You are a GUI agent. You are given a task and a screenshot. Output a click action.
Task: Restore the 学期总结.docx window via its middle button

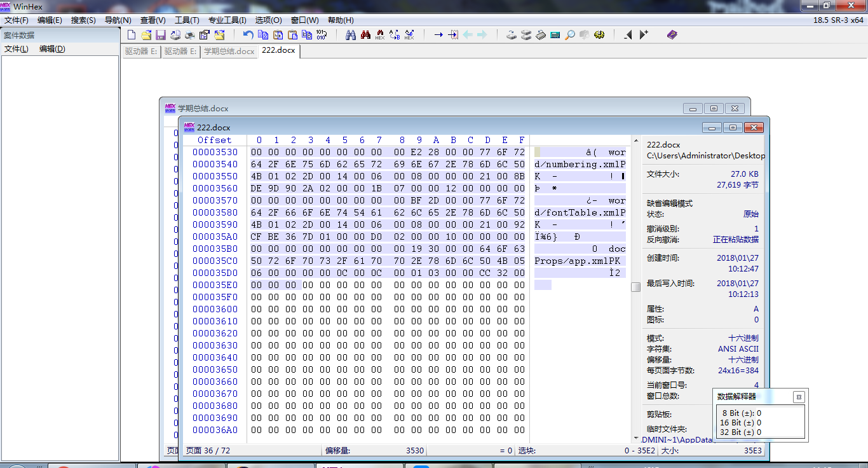[x=714, y=109]
